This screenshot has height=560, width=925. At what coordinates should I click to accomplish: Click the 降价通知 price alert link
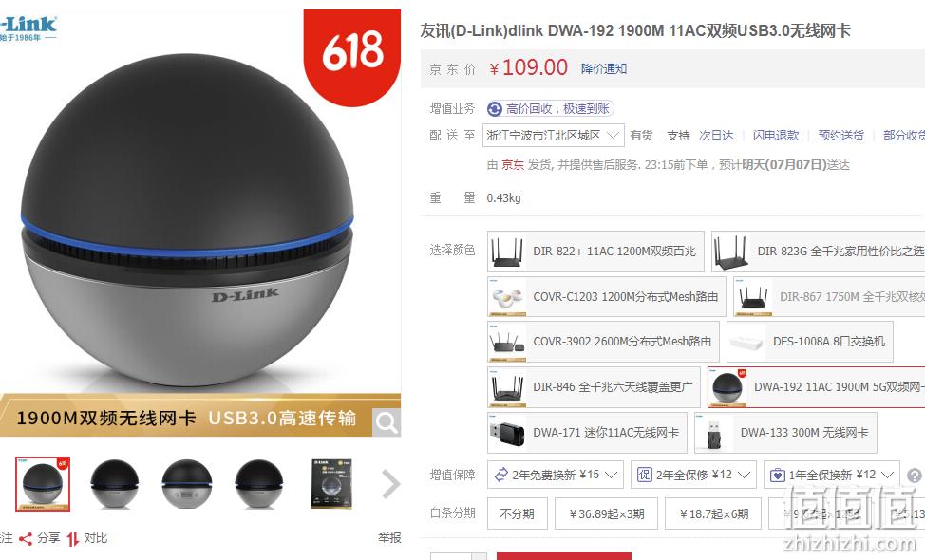pos(603,69)
